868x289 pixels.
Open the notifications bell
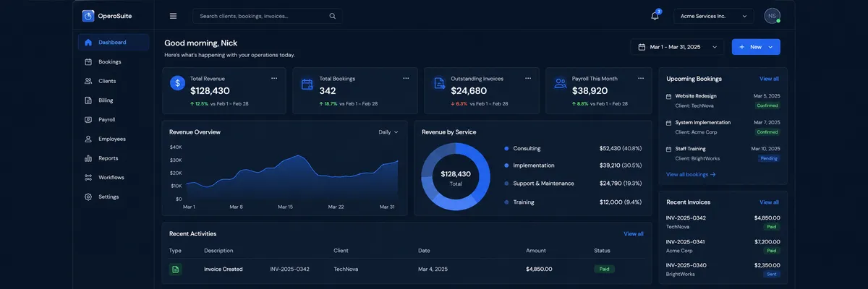pos(655,16)
